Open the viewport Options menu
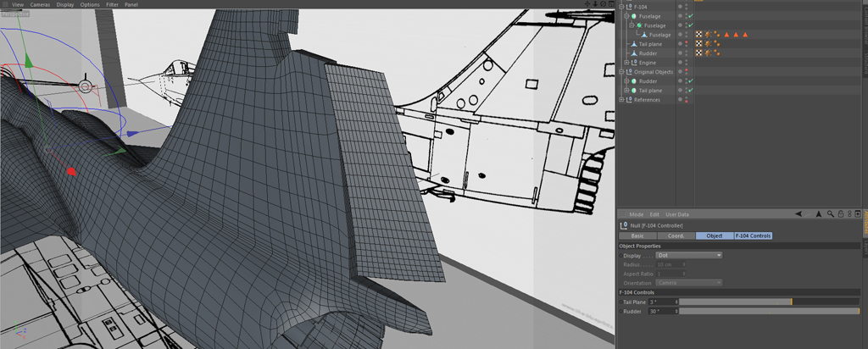Image resolution: width=868 pixels, height=349 pixels. point(90,4)
